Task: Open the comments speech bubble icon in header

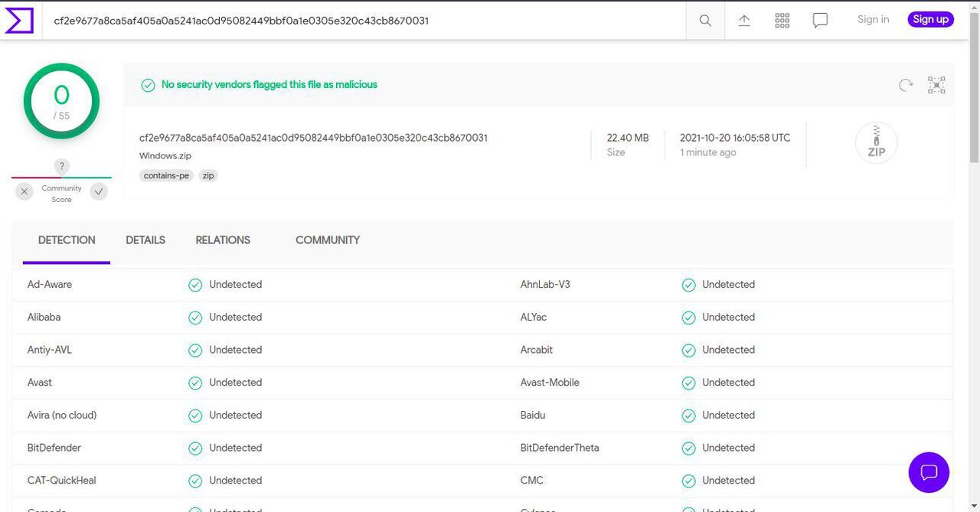Action: tap(820, 21)
